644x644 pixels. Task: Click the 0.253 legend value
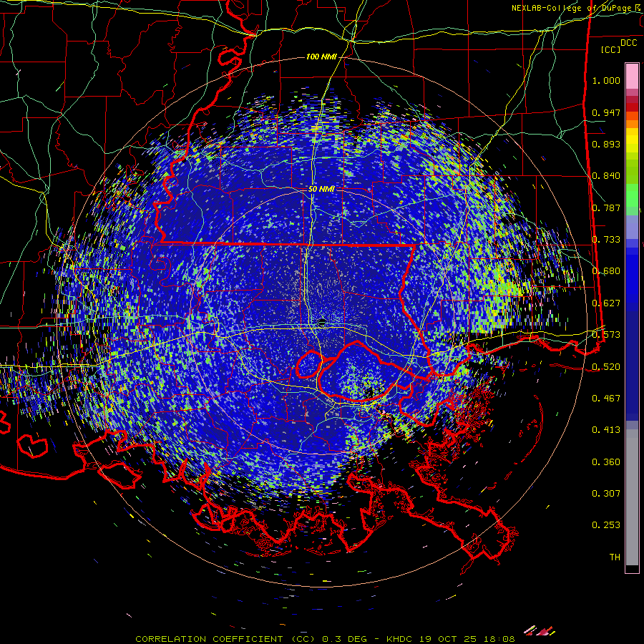pos(606,525)
